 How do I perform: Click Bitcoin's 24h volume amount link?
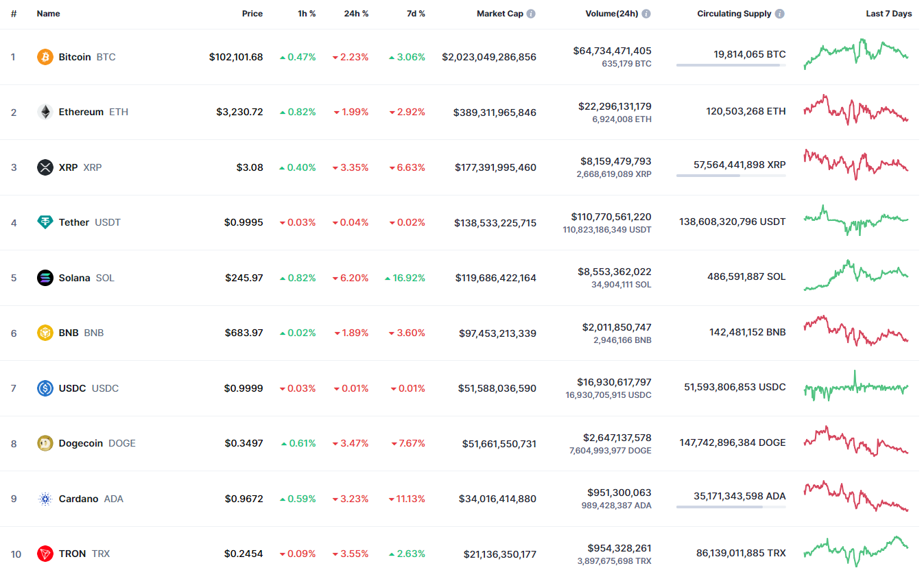coord(613,51)
